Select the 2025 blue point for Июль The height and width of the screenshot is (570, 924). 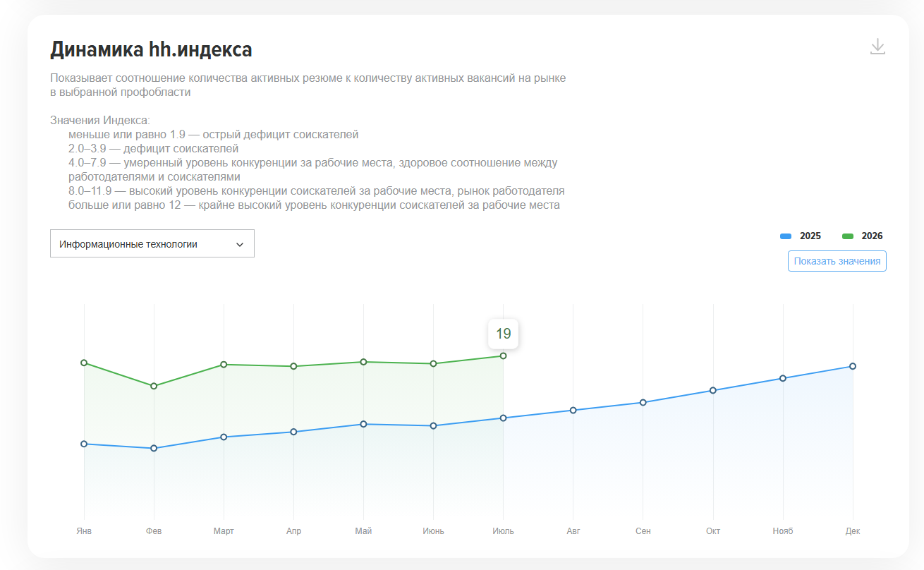pos(503,418)
